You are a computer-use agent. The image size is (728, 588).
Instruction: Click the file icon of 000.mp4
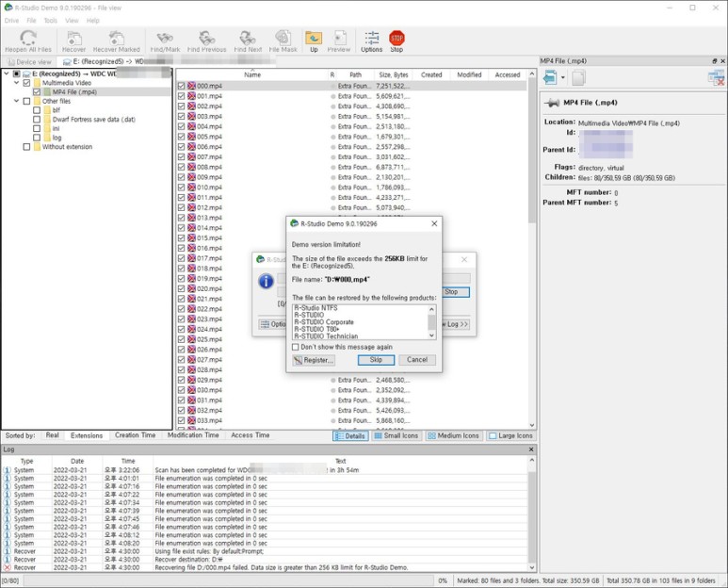pos(191,86)
